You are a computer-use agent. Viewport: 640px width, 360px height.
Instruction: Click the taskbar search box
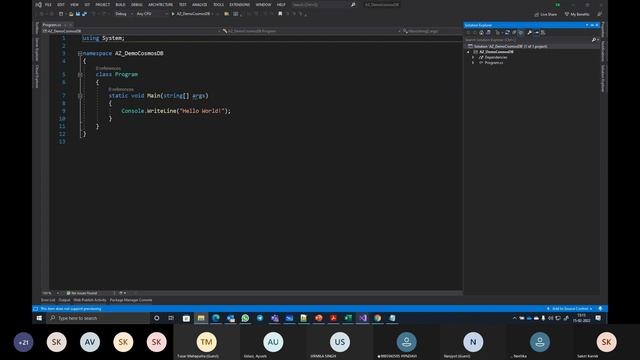98,318
